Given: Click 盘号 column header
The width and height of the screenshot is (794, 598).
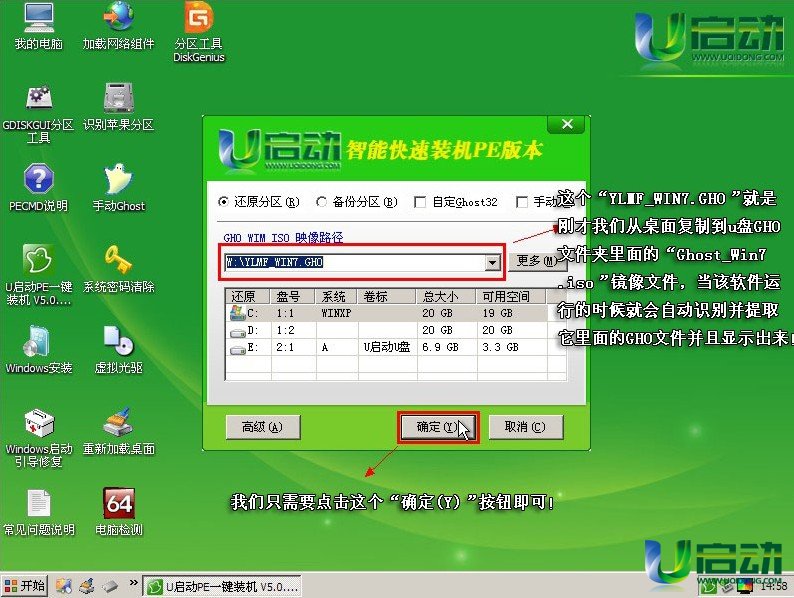Looking at the screenshot, I should point(293,296).
